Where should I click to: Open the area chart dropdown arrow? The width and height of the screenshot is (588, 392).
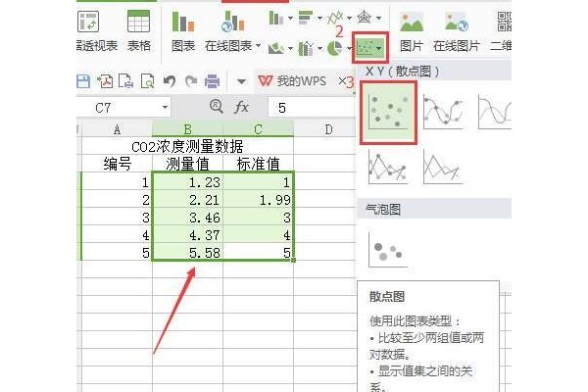click(290, 48)
